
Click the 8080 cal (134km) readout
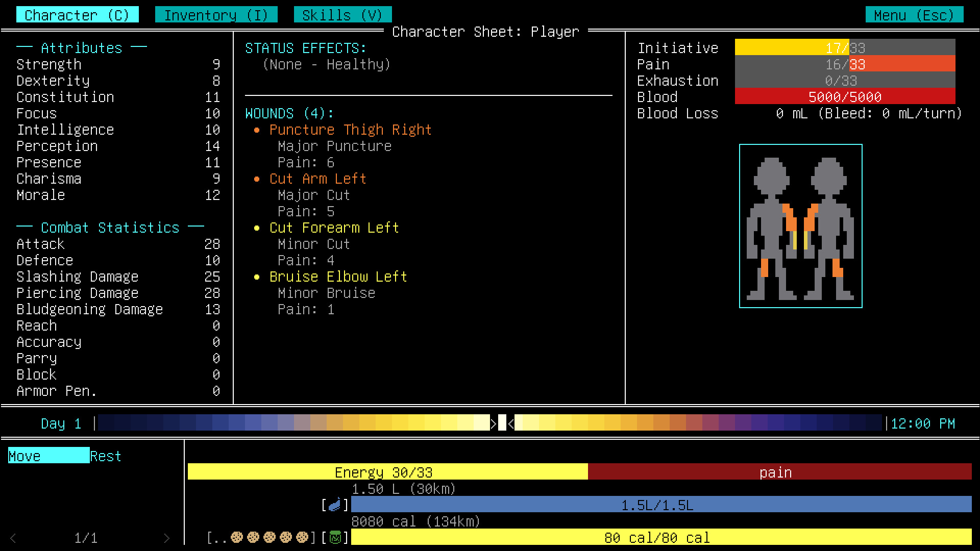pos(416,521)
